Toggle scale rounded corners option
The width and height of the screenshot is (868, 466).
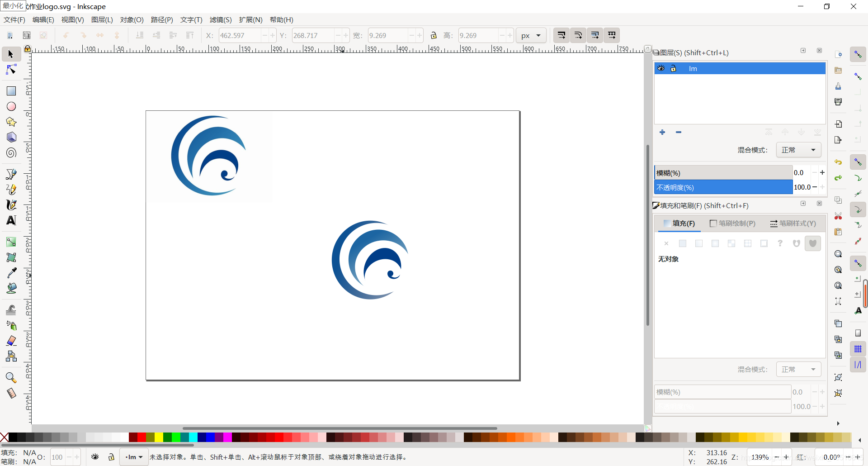[578, 35]
